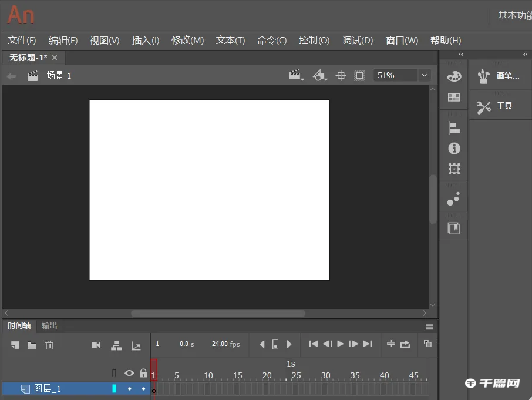Image resolution: width=532 pixels, height=400 pixels.
Task: Open the 对齐 align panel icon
Action: click(x=453, y=127)
